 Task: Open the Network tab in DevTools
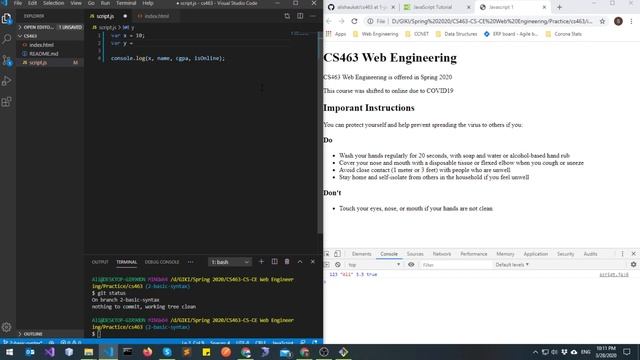[x=442, y=254]
